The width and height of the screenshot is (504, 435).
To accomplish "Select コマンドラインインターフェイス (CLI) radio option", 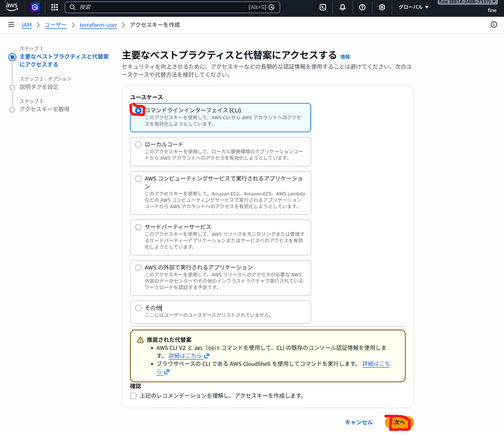I will (x=138, y=110).
